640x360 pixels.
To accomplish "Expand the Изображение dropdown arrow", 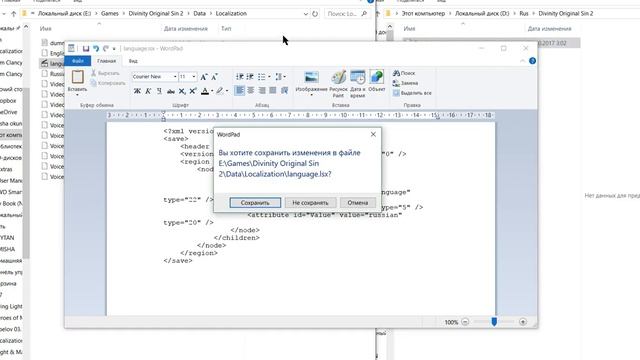I will pos(311,95).
